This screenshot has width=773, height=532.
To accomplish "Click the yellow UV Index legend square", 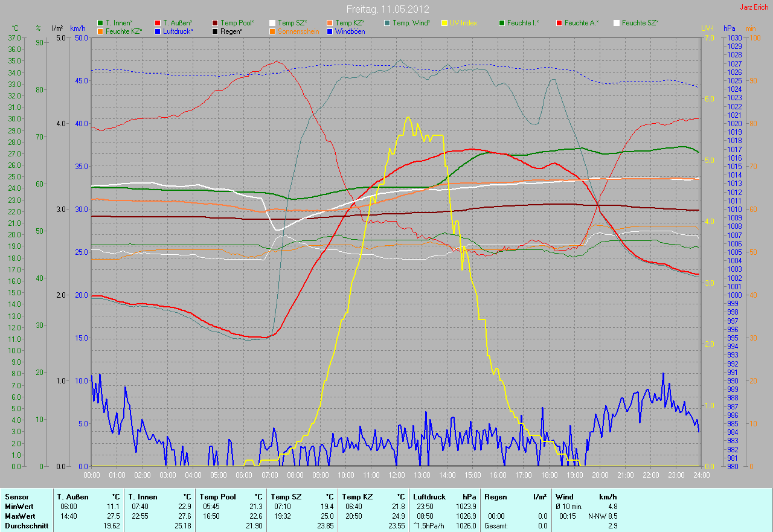I will 444,23.
